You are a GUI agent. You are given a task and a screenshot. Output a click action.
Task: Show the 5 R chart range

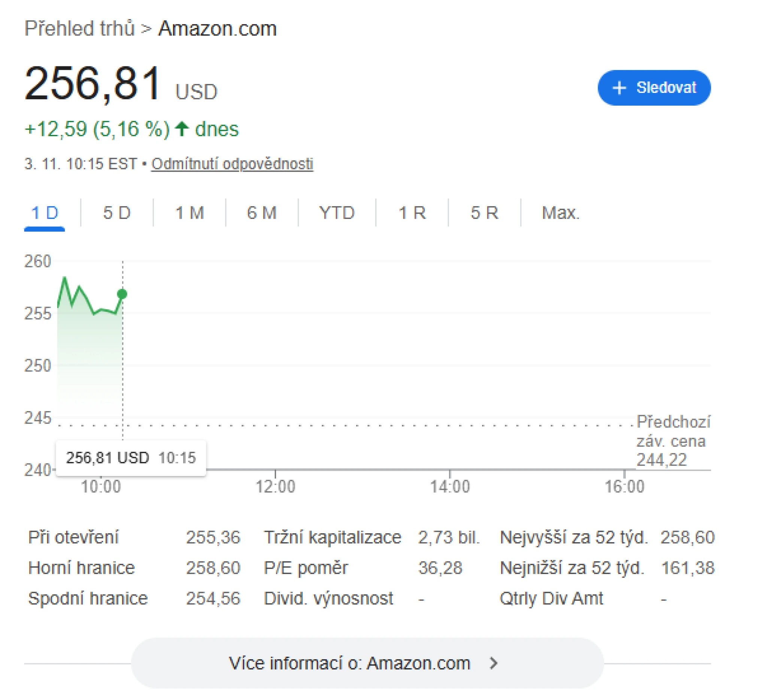click(x=484, y=212)
